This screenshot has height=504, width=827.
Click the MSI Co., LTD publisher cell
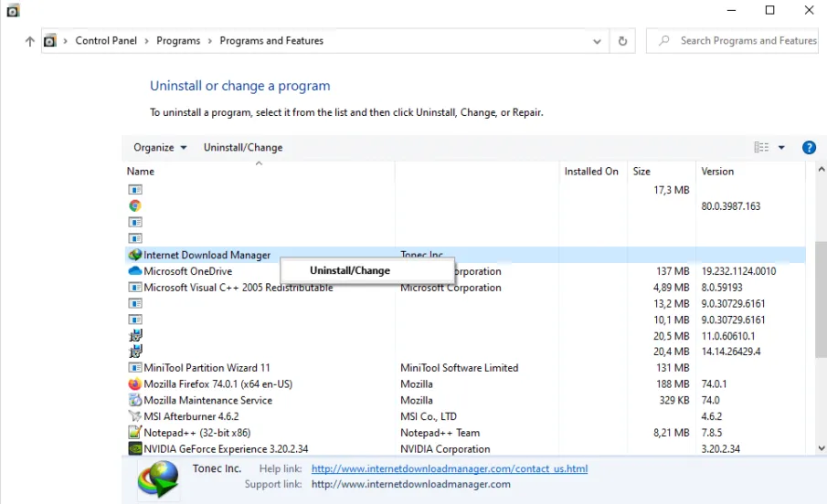click(x=429, y=416)
